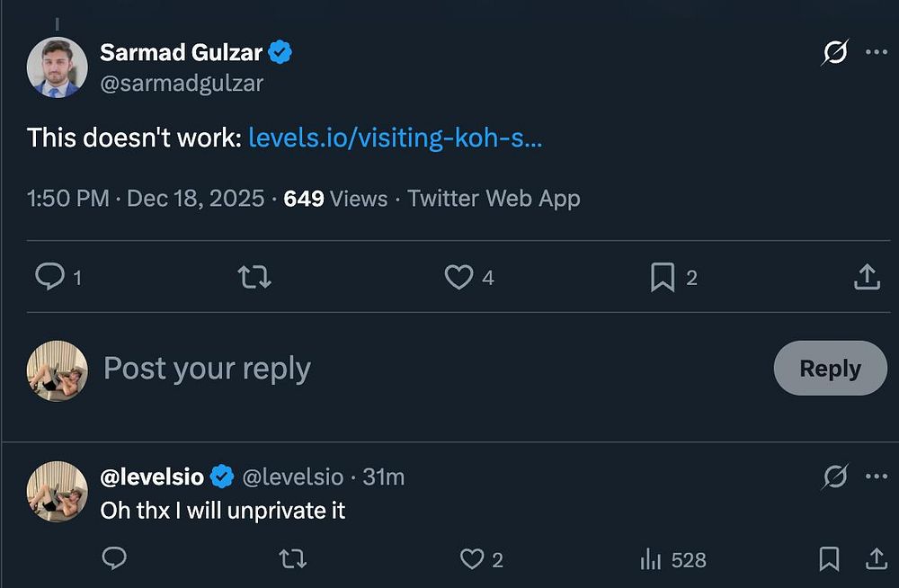Open Sarmad Gulzar's profile picture
The image size is (899, 588).
point(57,67)
